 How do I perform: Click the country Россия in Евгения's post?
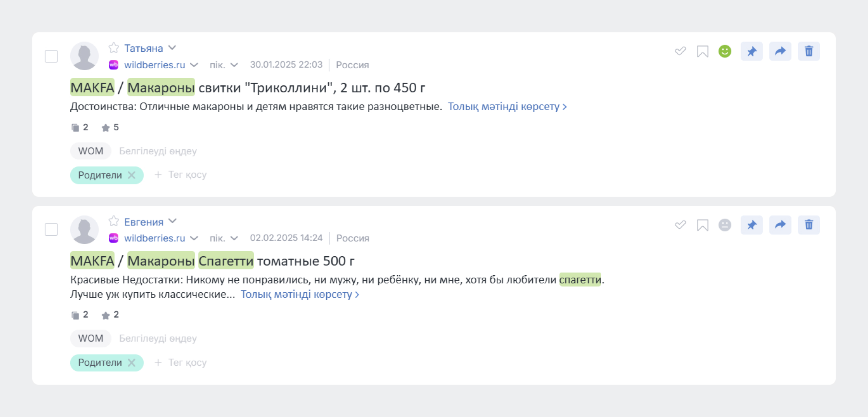click(x=353, y=239)
